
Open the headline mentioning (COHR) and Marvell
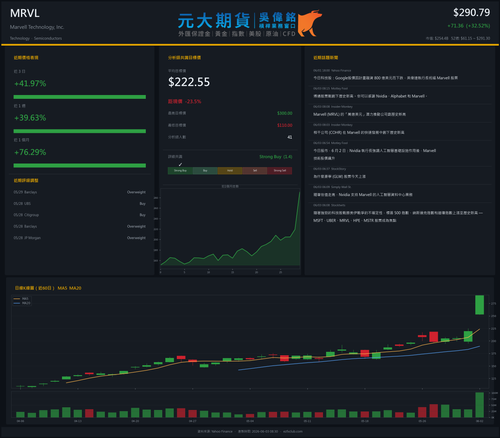click(x=359, y=132)
